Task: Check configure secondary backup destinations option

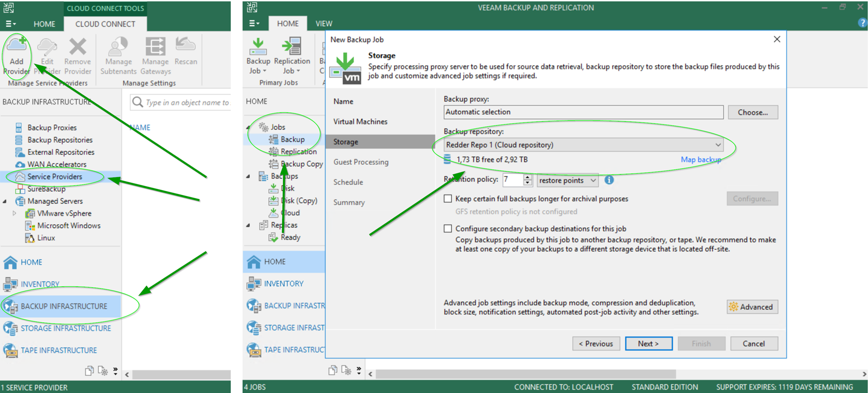Action: 448,229
